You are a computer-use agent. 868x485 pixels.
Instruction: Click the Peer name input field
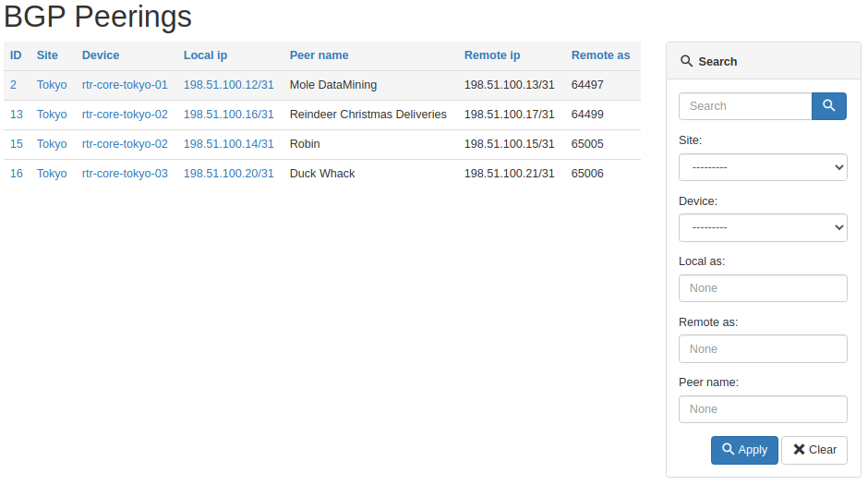763,409
